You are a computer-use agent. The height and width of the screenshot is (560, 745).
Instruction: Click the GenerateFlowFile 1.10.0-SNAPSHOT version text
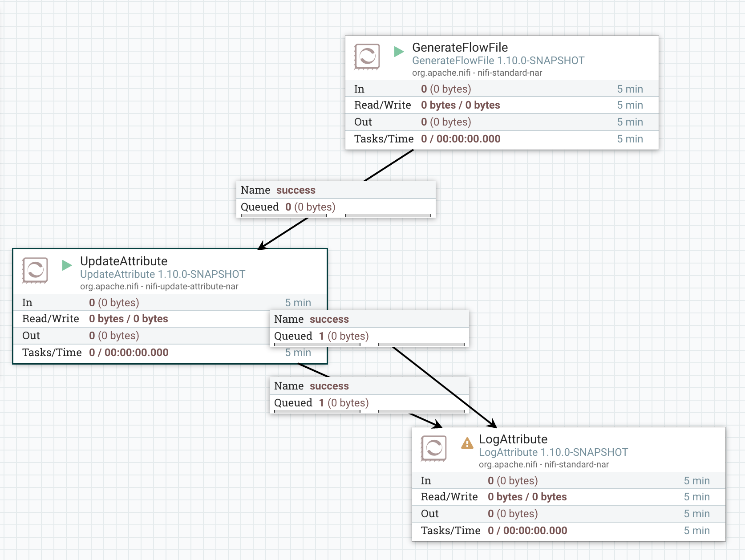click(x=498, y=61)
